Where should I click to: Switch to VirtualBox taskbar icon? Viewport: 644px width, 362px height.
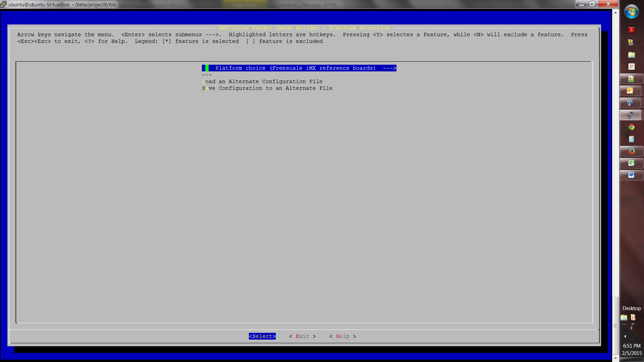pos(630,103)
